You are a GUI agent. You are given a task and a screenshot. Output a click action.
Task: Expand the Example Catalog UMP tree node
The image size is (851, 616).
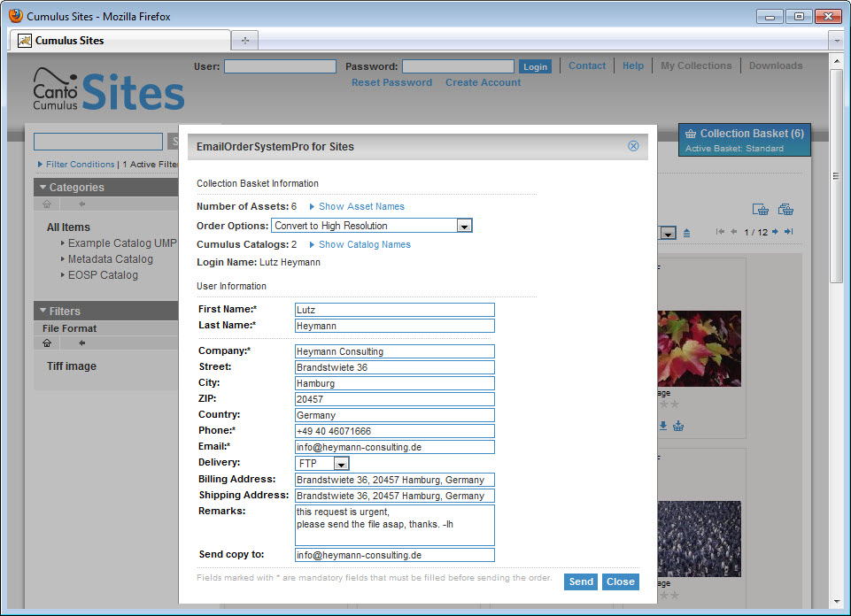pyautogui.click(x=63, y=243)
